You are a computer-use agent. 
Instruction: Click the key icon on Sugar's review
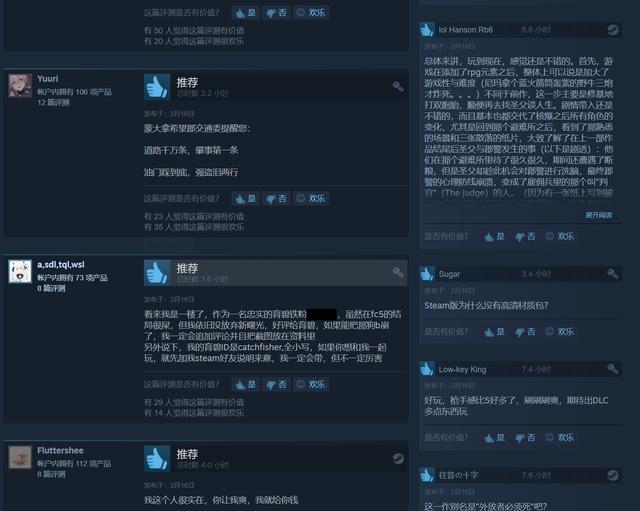(x=613, y=273)
